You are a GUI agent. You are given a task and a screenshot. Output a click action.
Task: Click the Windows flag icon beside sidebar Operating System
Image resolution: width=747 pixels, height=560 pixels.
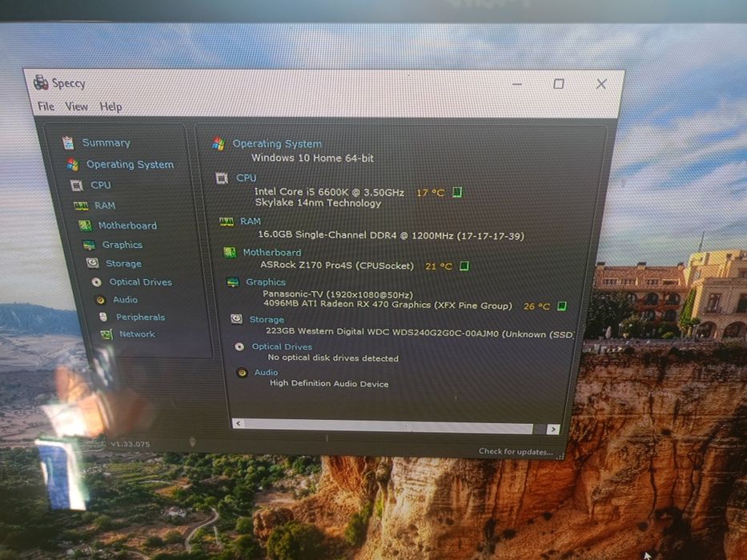(72, 164)
